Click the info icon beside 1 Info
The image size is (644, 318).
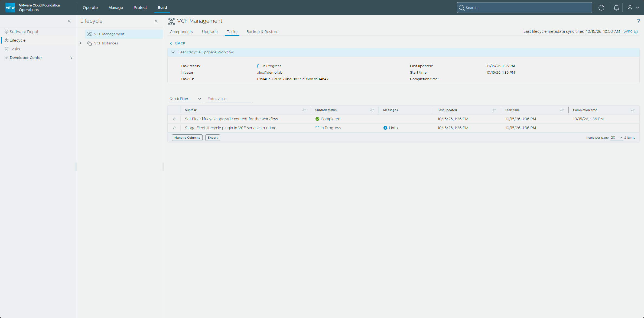coord(385,128)
